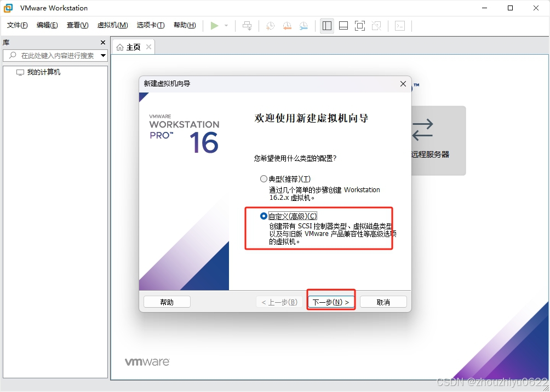Select the 典型(推荐) radio button
The image size is (550, 392).
click(263, 179)
